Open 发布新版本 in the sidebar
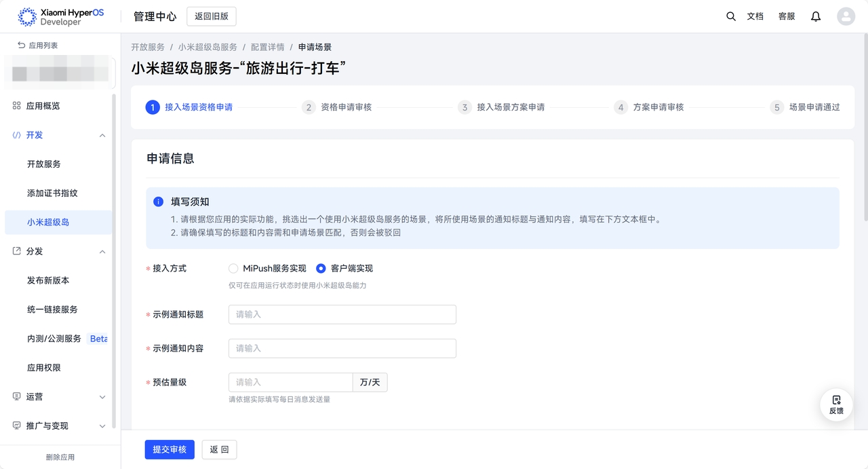 (x=48, y=280)
